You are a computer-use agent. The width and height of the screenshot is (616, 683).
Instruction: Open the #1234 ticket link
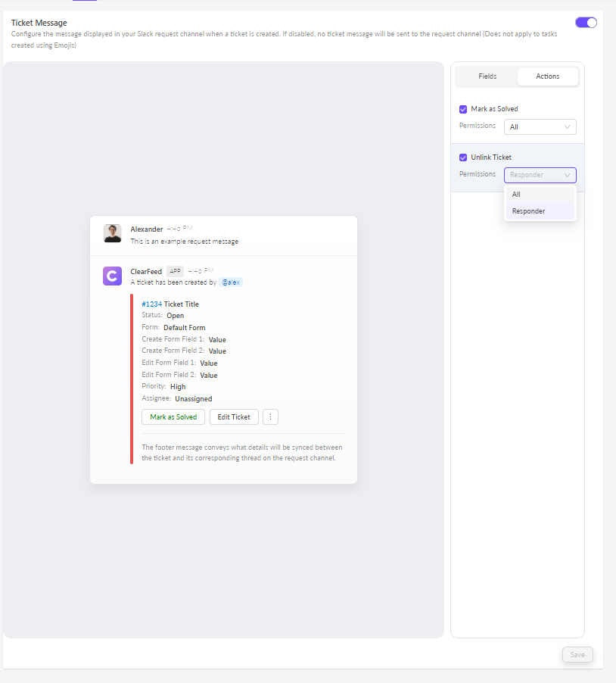coord(151,304)
